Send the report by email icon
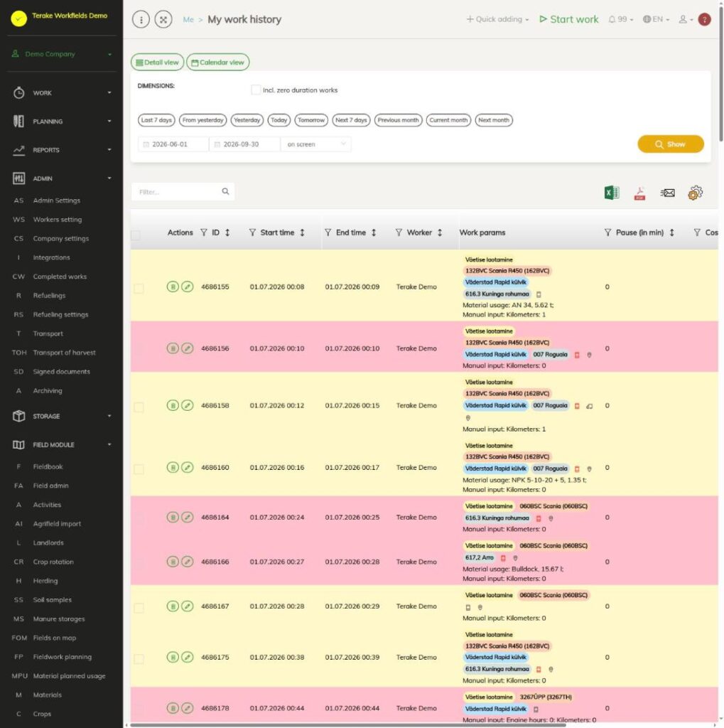724x728 pixels. pyautogui.click(x=667, y=193)
